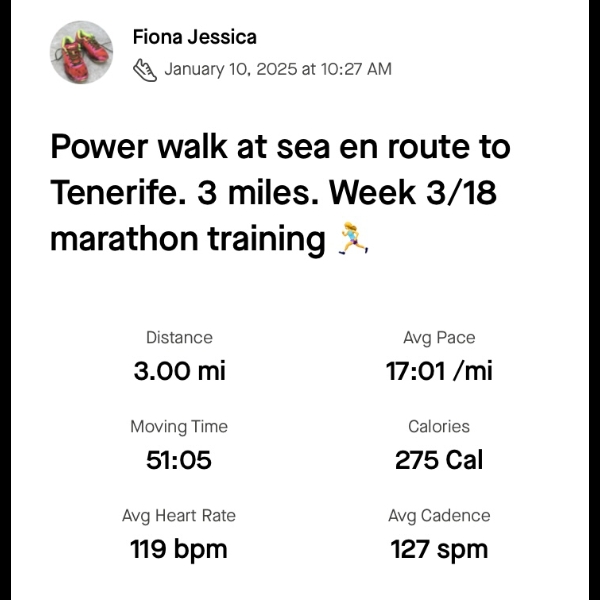Select the Calories label

(x=439, y=426)
